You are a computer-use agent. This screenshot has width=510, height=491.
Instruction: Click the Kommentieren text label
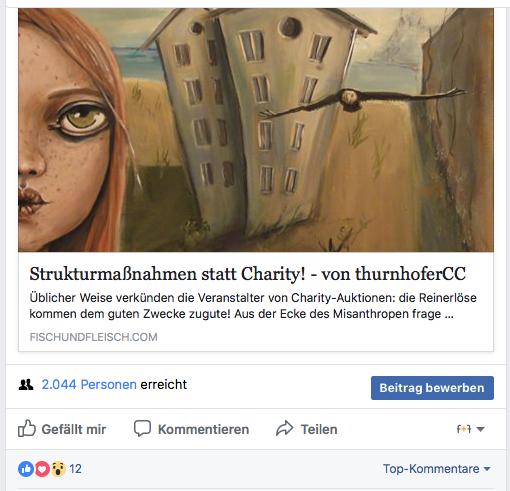point(203,429)
